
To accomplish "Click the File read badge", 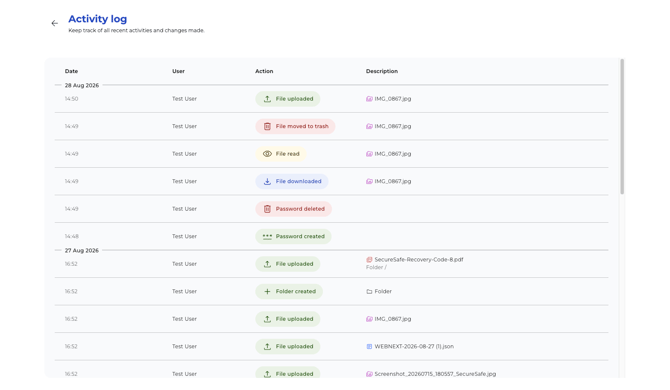I will click(x=281, y=154).
